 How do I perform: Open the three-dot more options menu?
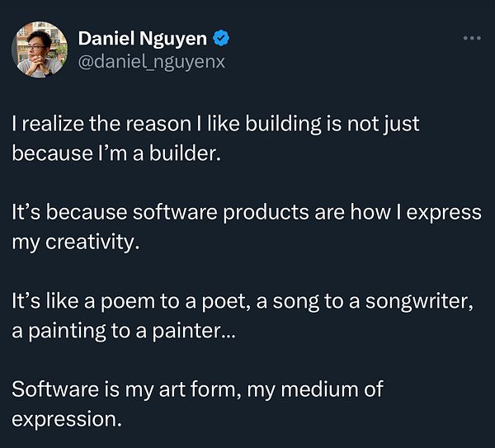point(471,38)
